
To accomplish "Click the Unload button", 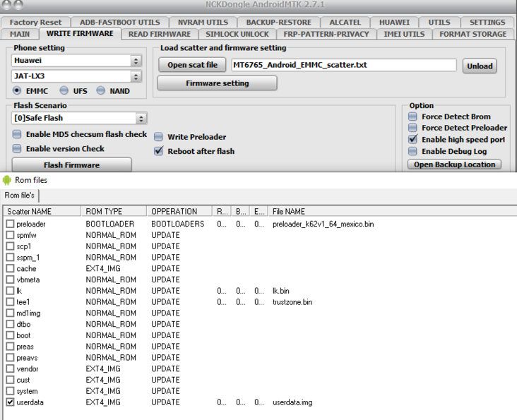I will point(480,66).
